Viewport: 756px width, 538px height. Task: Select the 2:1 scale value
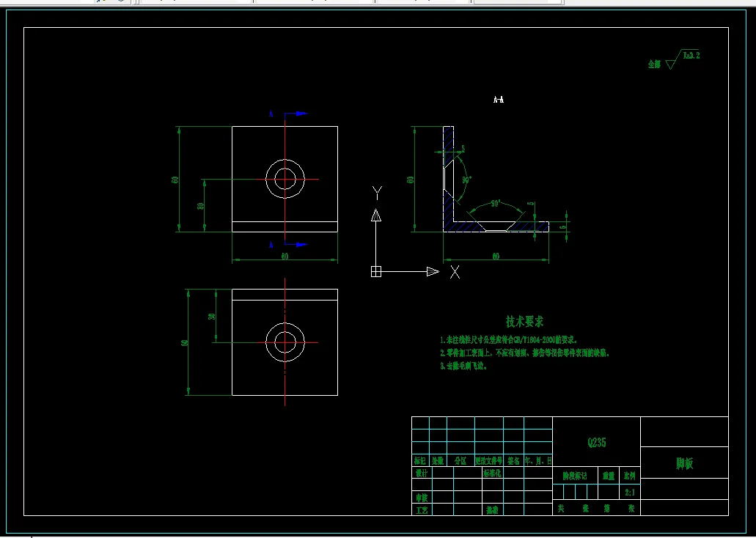click(630, 493)
